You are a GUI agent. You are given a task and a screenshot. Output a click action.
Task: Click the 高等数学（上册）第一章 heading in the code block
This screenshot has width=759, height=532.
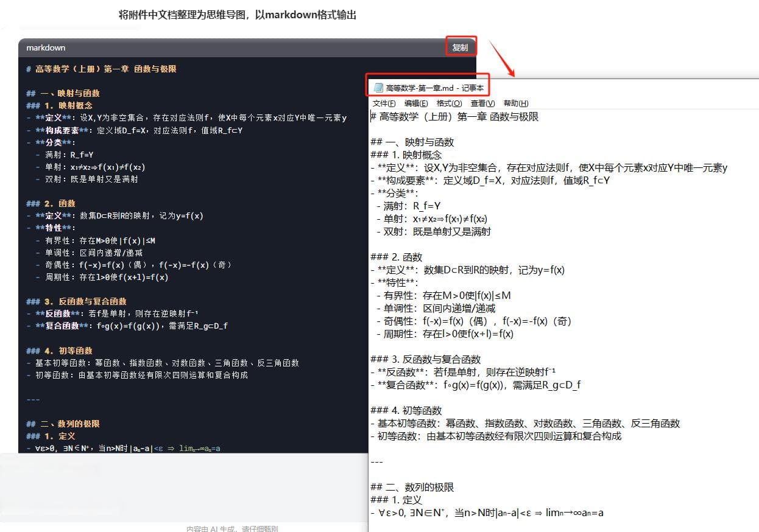pos(102,69)
